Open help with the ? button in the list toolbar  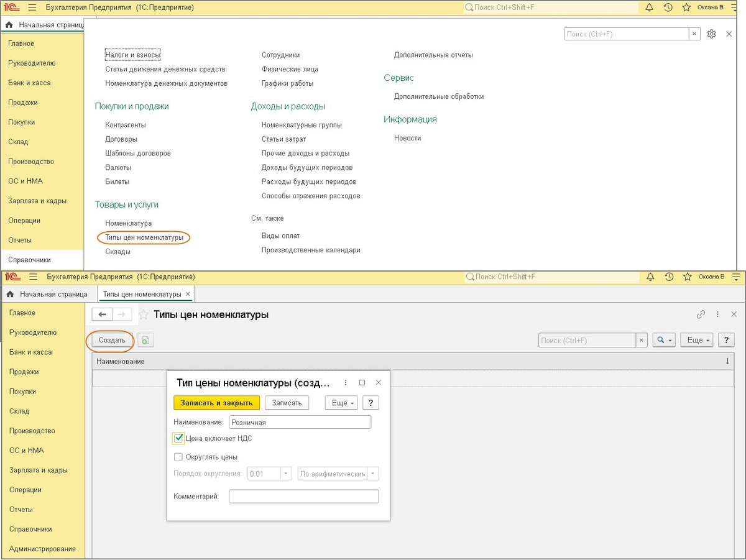tap(726, 340)
